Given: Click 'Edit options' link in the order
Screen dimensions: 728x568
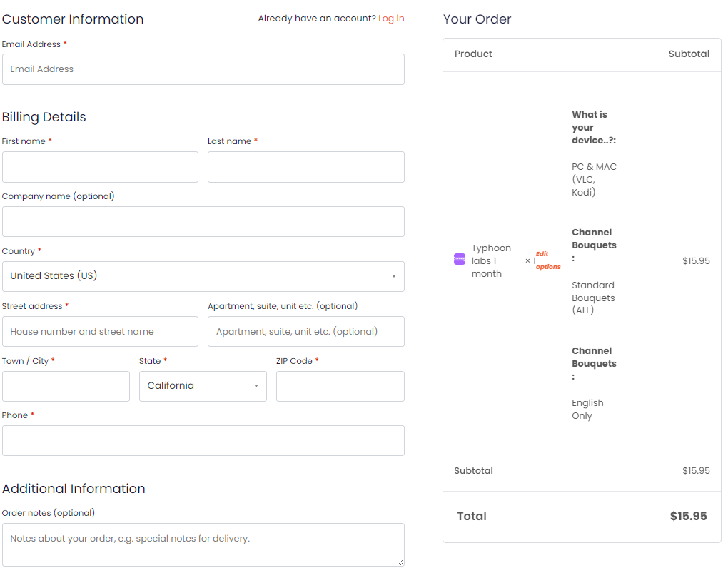Looking at the screenshot, I should pyautogui.click(x=547, y=260).
